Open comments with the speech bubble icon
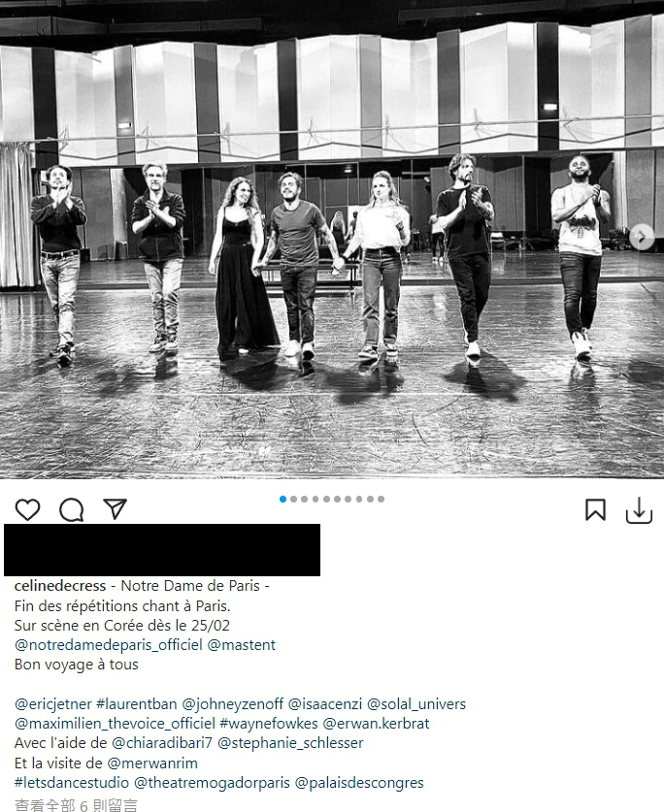The width and height of the screenshot is (664, 812). 72,509
